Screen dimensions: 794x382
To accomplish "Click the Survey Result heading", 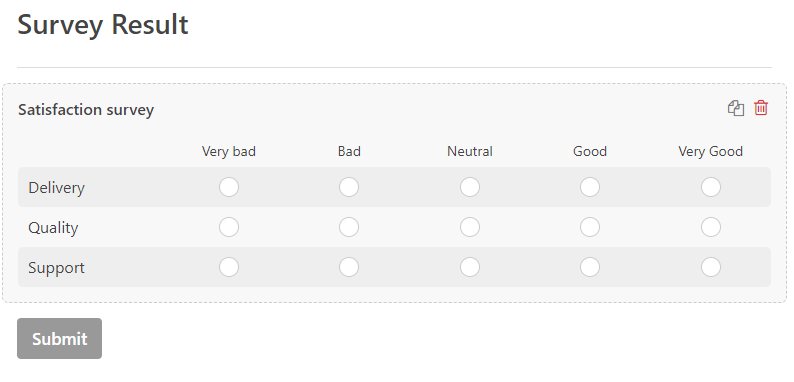I will click(103, 24).
